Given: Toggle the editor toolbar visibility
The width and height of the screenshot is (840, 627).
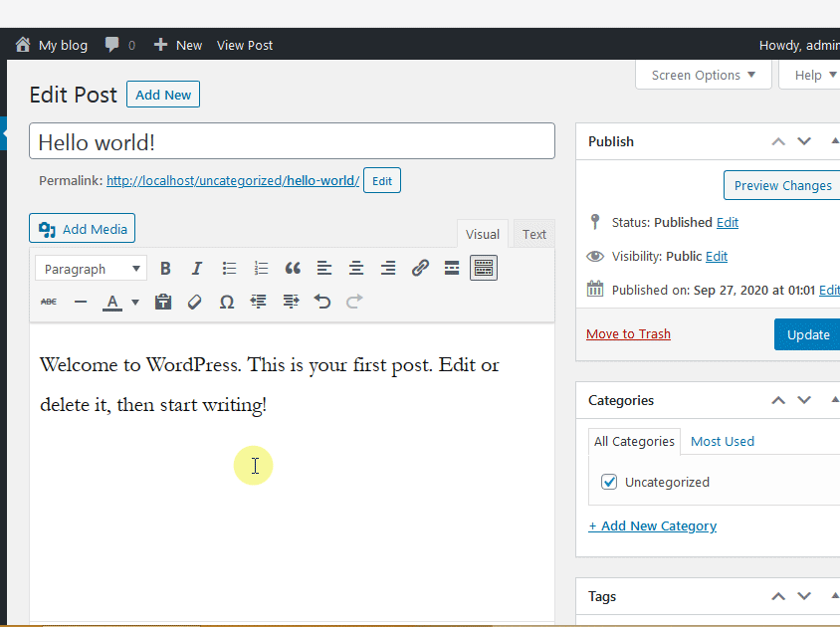Looking at the screenshot, I should click(484, 267).
